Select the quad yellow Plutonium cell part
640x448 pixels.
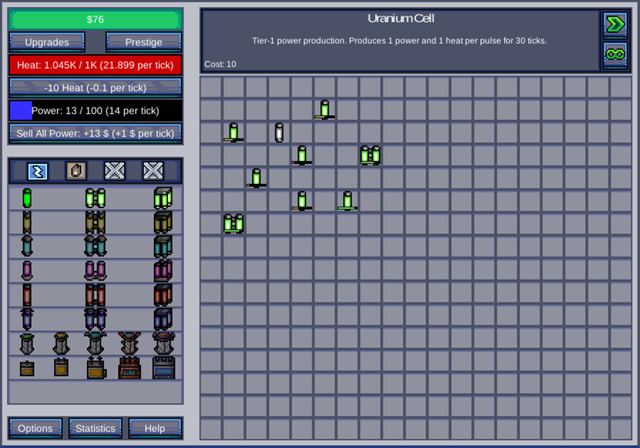click(x=163, y=222)
